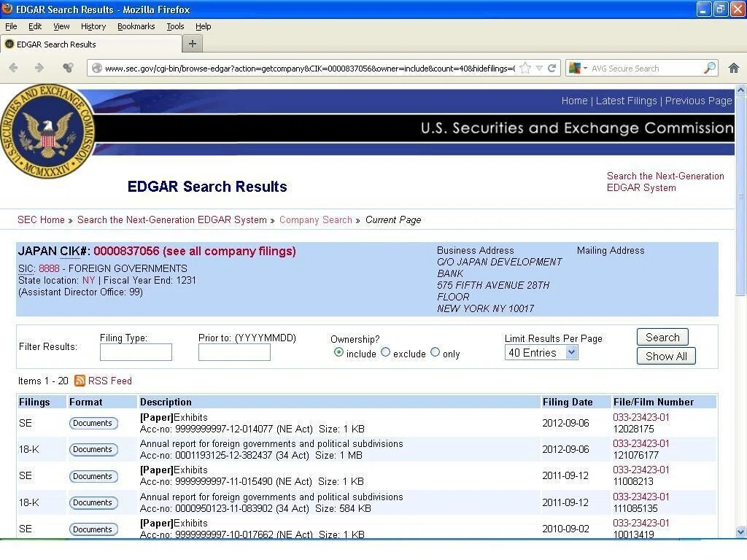This screenshot has height=560, width=747.
Task: Open the Help menu
Action: (204, 26)
